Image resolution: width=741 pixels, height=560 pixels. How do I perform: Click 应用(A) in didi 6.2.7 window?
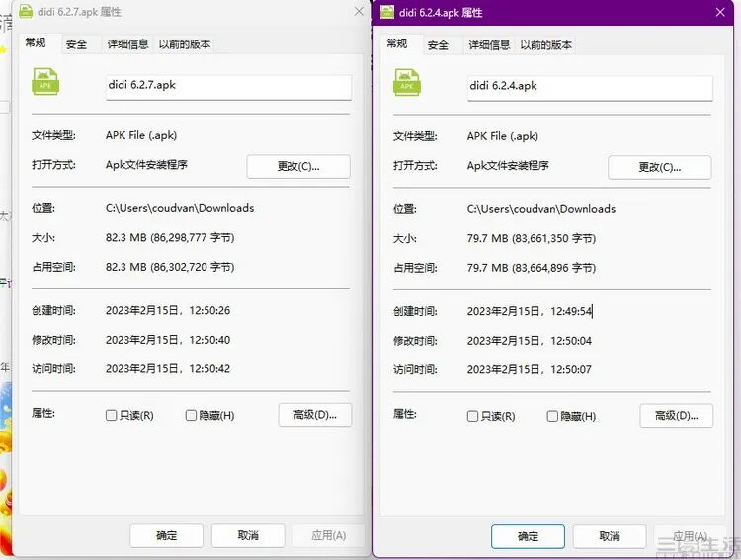pyautogui.click(x=329, y=535)
